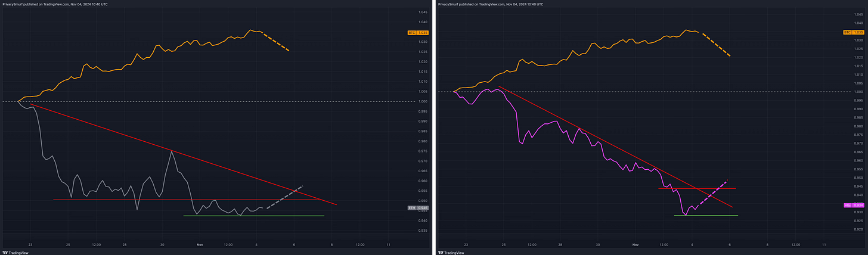Viewport: 868px width, 255px height.
Task: Click the 1.000 price axis value in left chart
Action: tap(422, 101)
